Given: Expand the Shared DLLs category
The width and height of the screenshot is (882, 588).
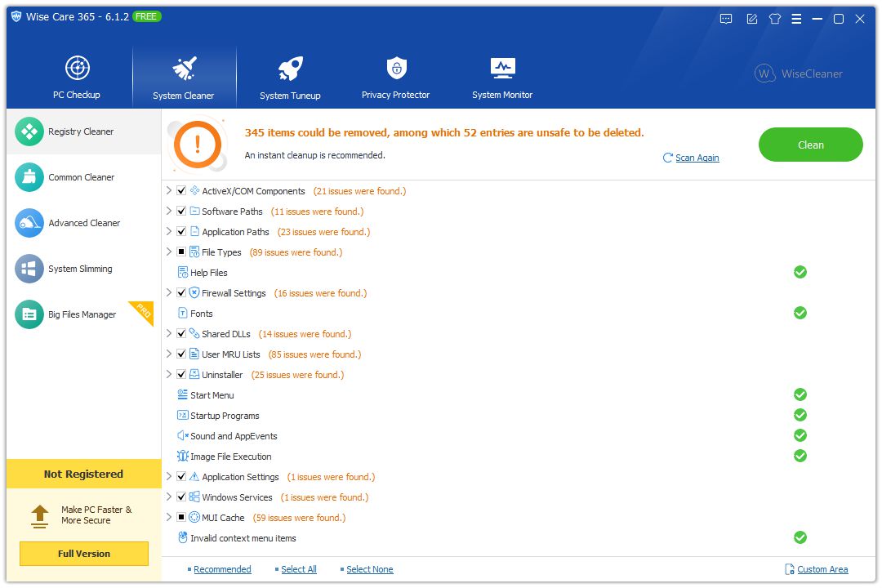Looking at the screenshot, I should pyautogui.click(x=169, y=334).
